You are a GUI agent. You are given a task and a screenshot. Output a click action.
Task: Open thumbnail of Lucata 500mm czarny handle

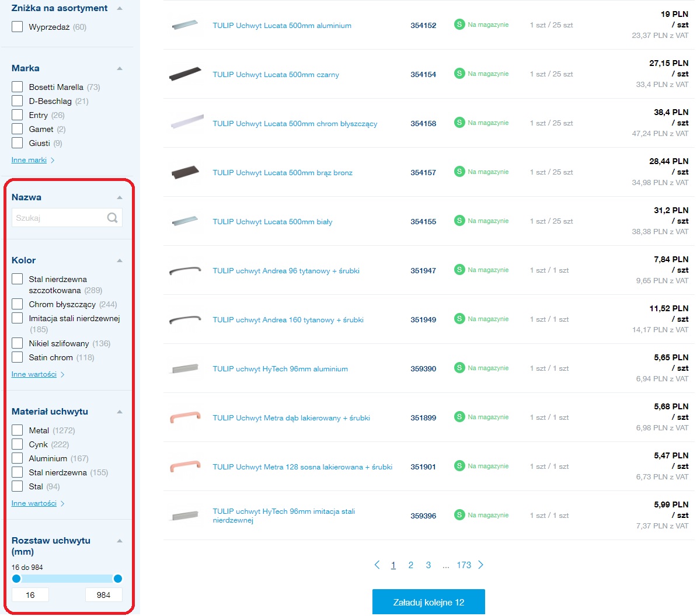185,74
